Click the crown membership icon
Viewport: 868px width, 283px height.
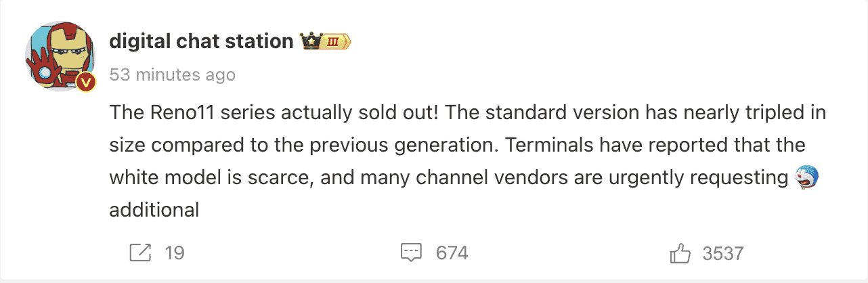(x=309, y=42)
